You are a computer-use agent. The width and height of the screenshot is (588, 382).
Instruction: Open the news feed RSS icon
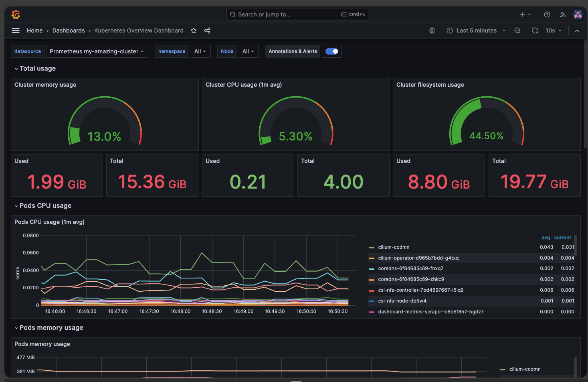(x=562, y=14)
